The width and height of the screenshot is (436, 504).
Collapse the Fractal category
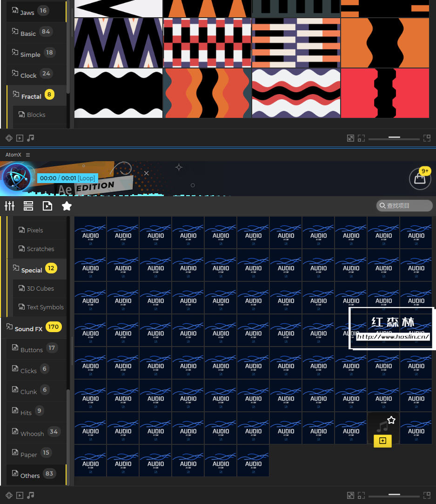pos(36,95)
